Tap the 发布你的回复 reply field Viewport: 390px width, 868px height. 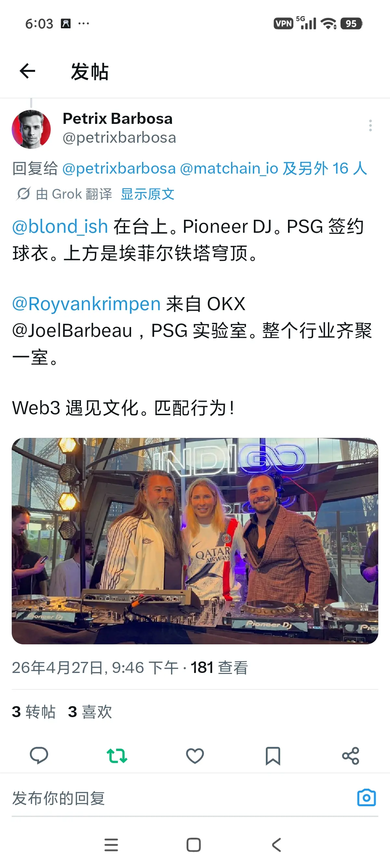[182, 798]
